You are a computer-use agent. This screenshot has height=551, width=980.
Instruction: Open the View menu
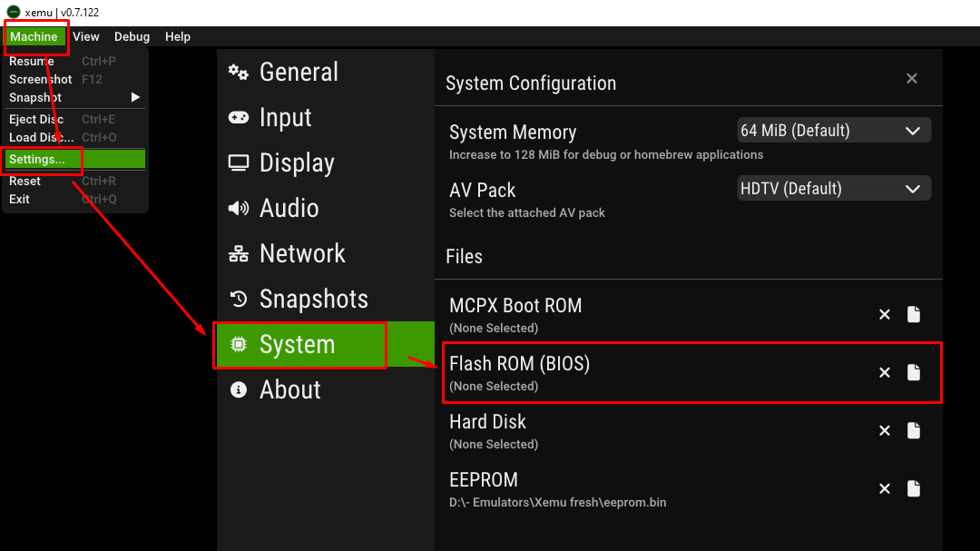click(85, 37)
